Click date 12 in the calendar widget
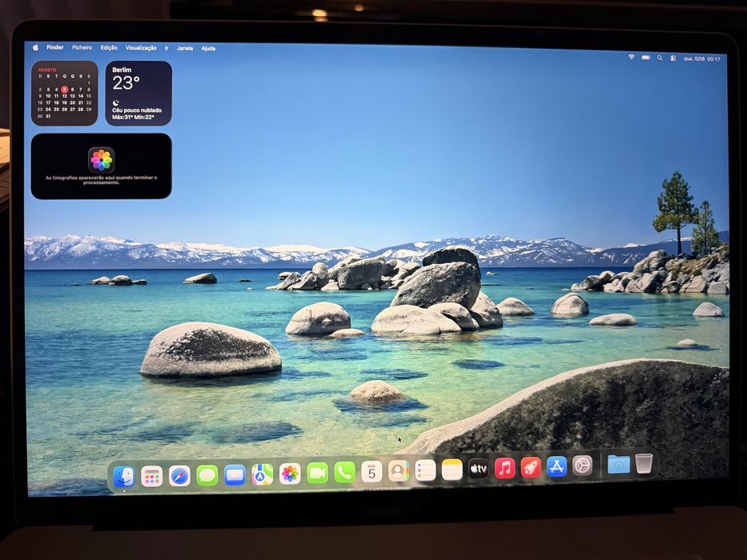The width and height of the screenshot is (747, 560). [64, 96]
